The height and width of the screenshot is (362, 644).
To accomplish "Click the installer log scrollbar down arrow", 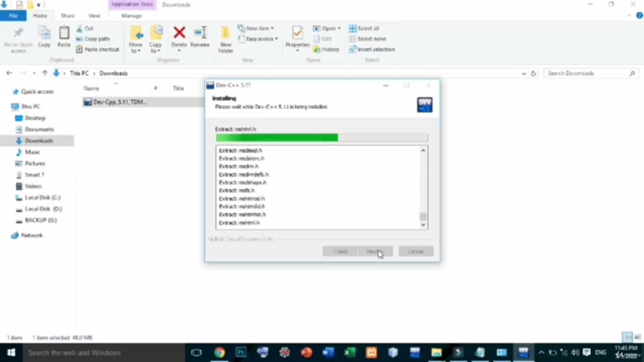I will click(423, 225).
